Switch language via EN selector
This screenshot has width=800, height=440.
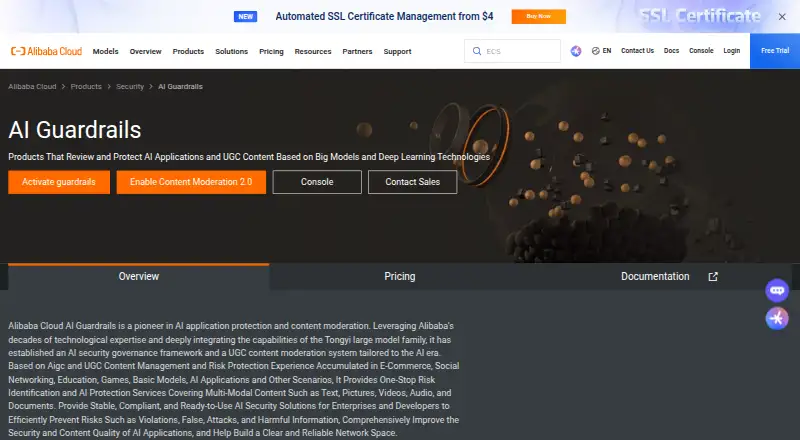607,51
